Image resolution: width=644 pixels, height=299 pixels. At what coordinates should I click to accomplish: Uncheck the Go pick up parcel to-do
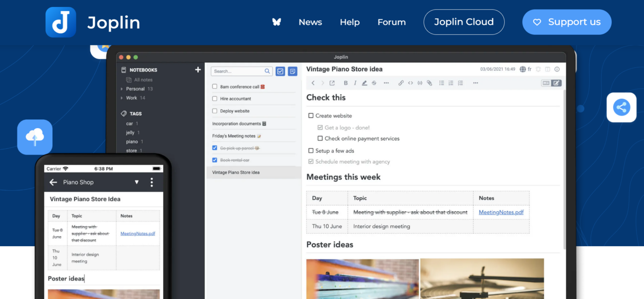click(214, 148)
